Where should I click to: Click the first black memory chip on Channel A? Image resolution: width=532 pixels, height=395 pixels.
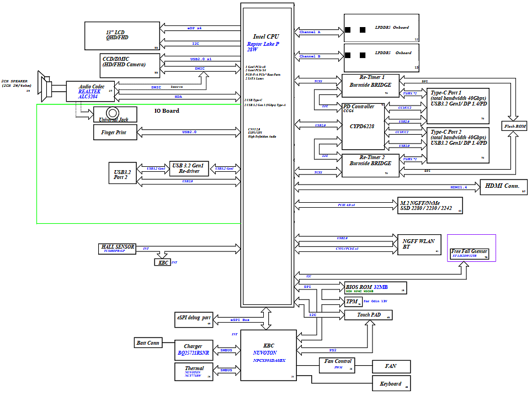[348, 30]
